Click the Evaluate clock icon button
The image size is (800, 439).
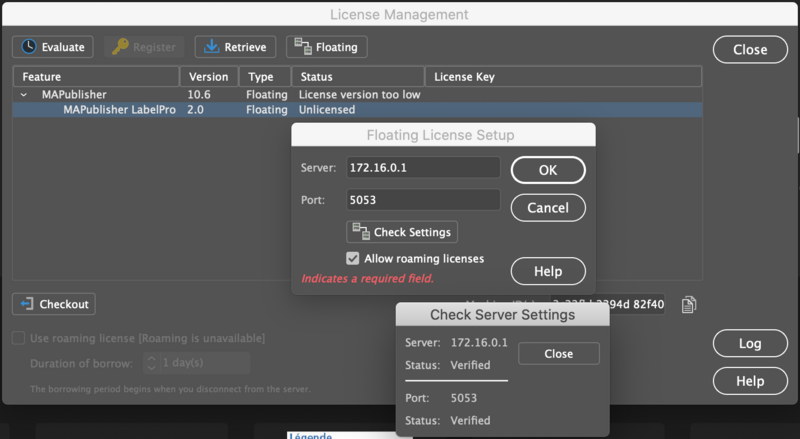click(54, 47)
